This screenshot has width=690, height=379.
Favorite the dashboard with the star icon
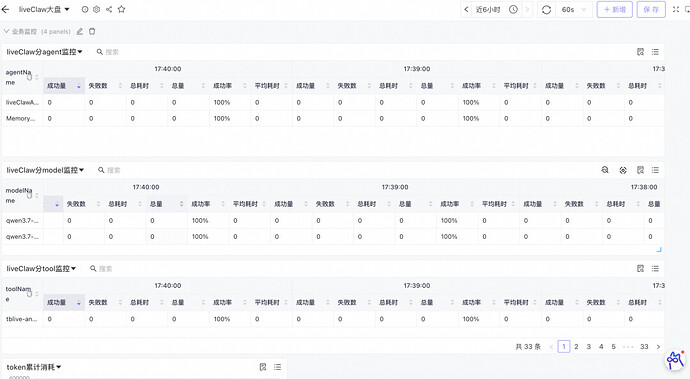tap(121, 9)
